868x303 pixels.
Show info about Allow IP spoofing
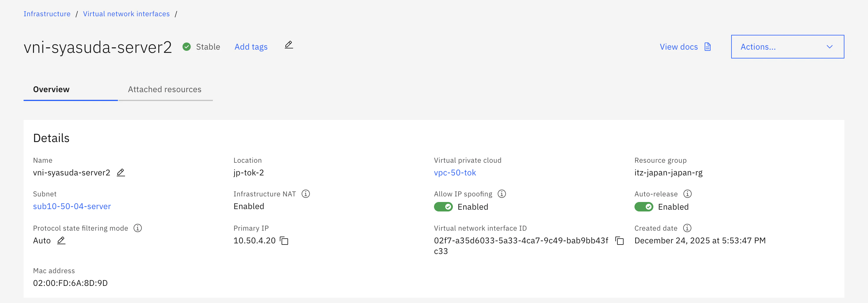coord(502,194)
